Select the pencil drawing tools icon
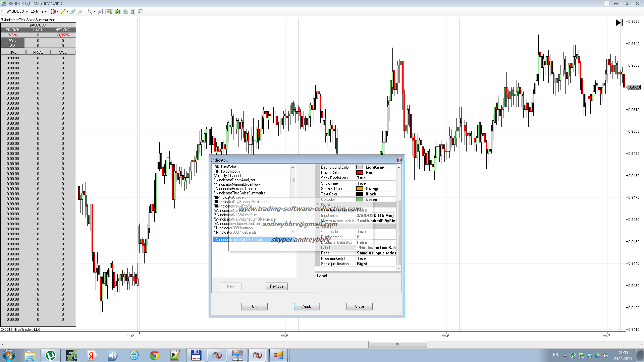The height and width of the screenshot is (362, 644). (63, 11)
